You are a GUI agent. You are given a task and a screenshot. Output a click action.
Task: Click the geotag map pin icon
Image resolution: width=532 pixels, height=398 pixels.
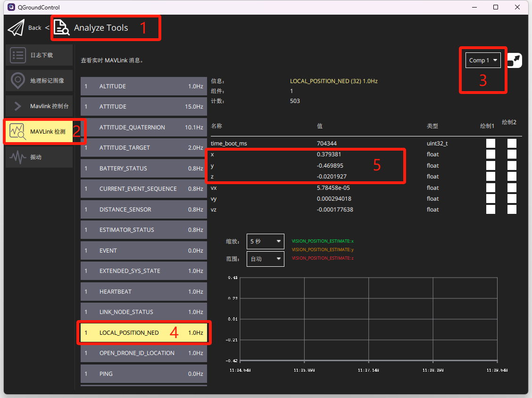(x=18, y=80)
